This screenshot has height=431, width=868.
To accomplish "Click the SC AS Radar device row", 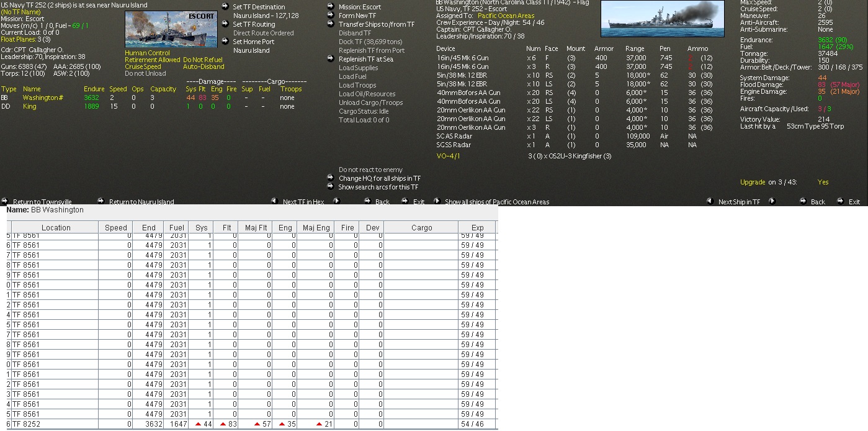I will click(x=575, y=136).
